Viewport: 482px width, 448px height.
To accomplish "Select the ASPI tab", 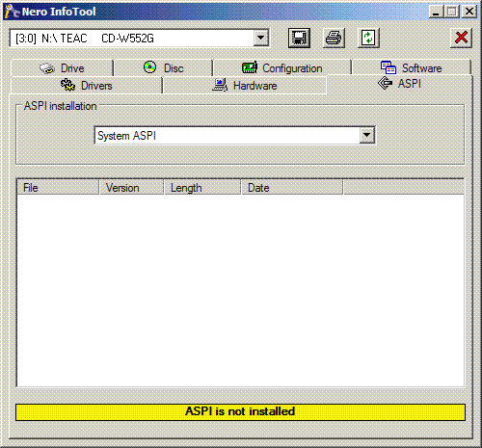I will (x=400, y=84).
